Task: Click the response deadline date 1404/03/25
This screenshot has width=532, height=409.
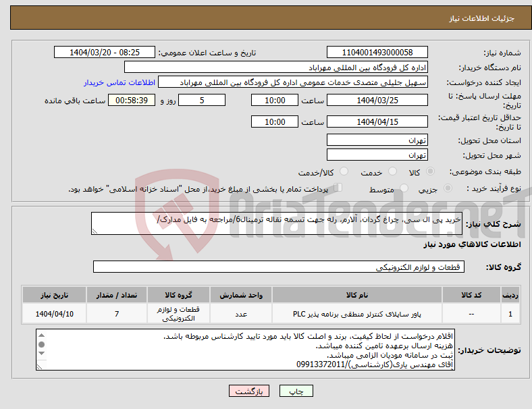Action: (x=377, y=101)
